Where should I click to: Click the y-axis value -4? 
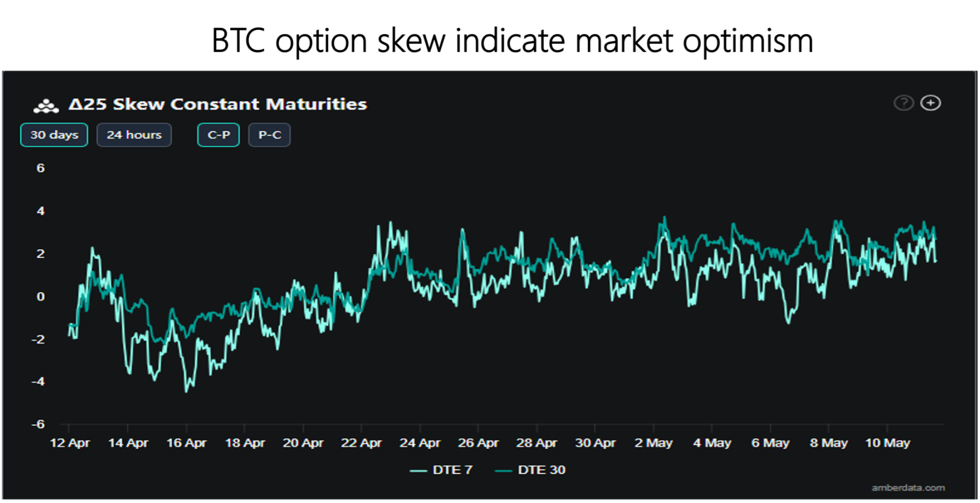[38, 381]
